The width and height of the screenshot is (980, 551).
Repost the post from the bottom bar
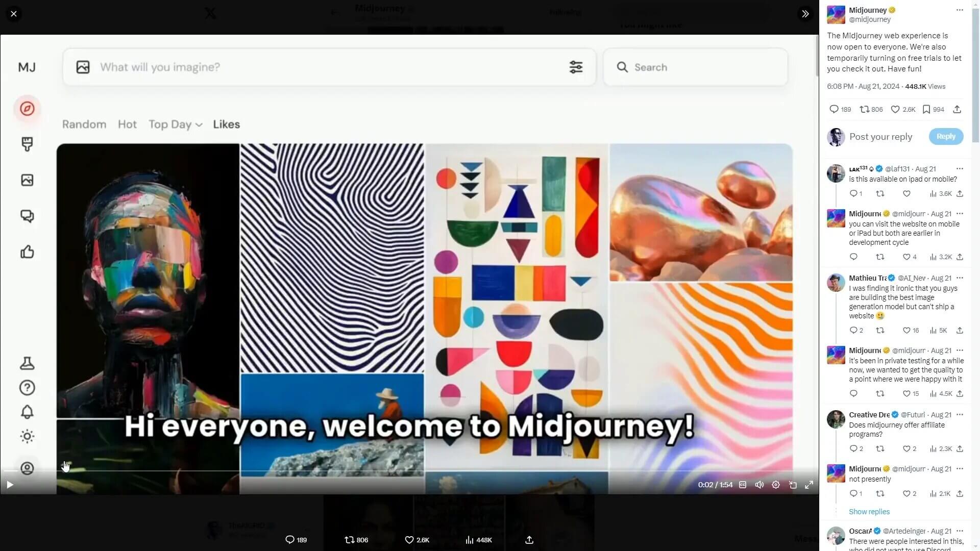click(x=350, y=540)
